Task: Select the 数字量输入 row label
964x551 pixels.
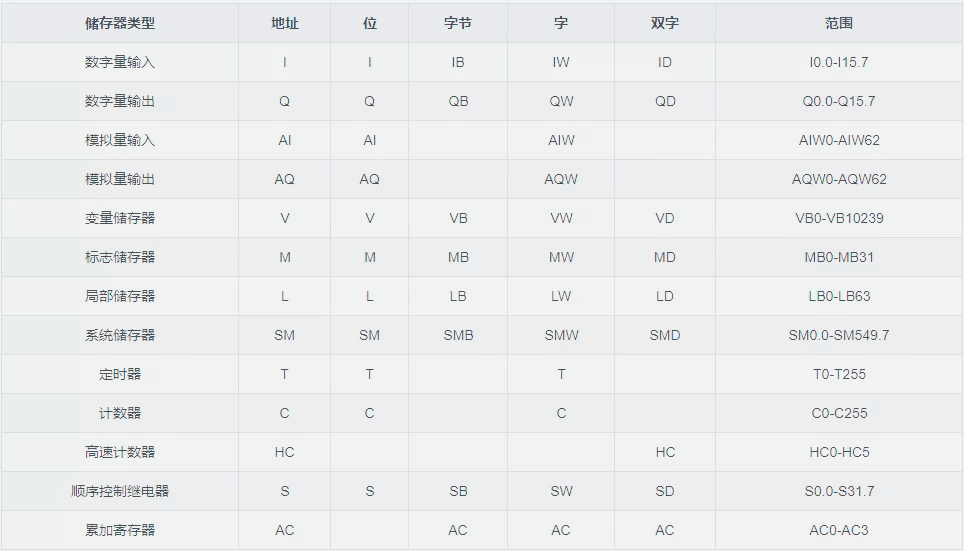Action: coord(120,62)
